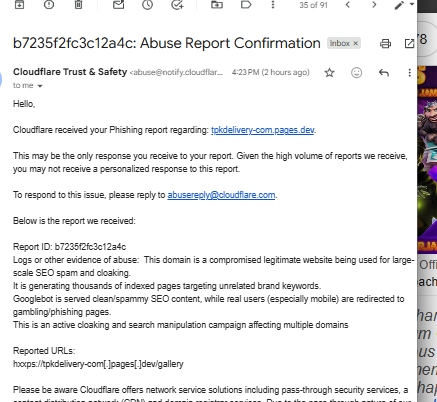Report this email as spam
This screenshot has width=437, height=402.
49,4
